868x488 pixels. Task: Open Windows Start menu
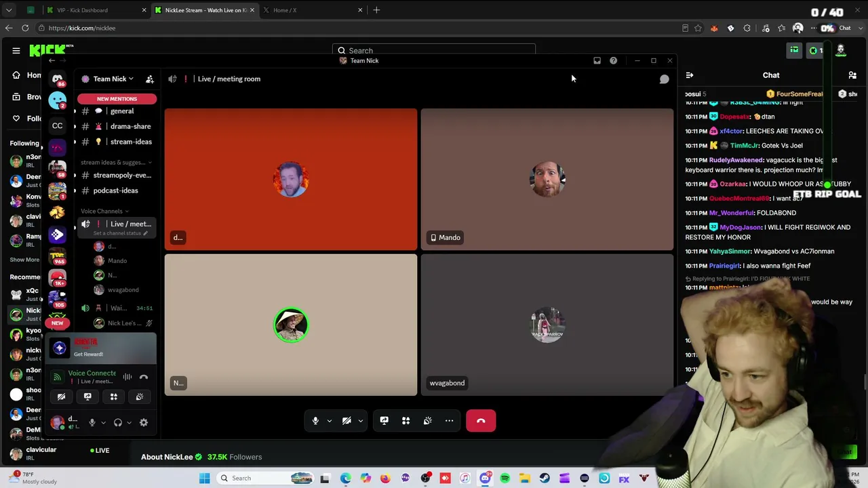(204, 479)
